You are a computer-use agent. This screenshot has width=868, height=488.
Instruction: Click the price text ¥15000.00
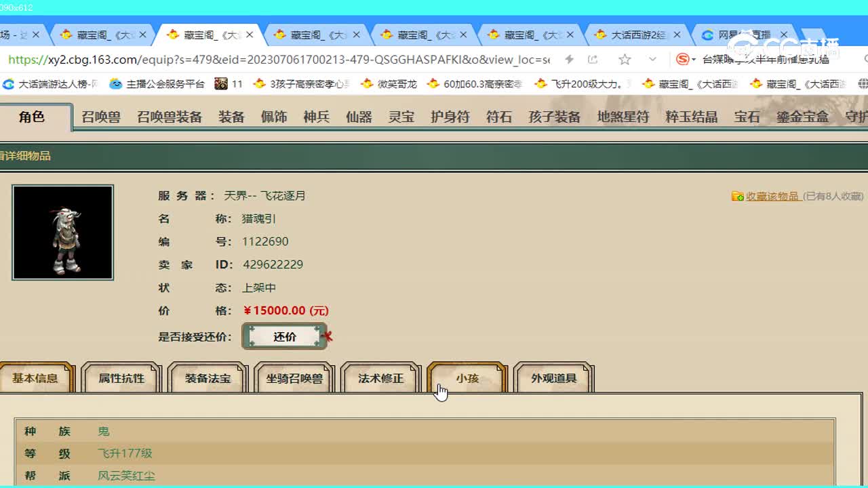tap(285, 310)
